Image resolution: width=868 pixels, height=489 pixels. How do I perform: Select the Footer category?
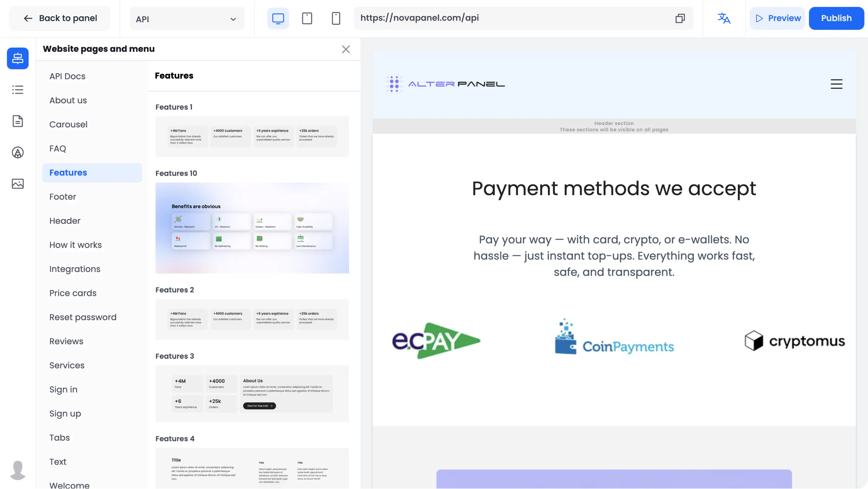tap(92, 197)
